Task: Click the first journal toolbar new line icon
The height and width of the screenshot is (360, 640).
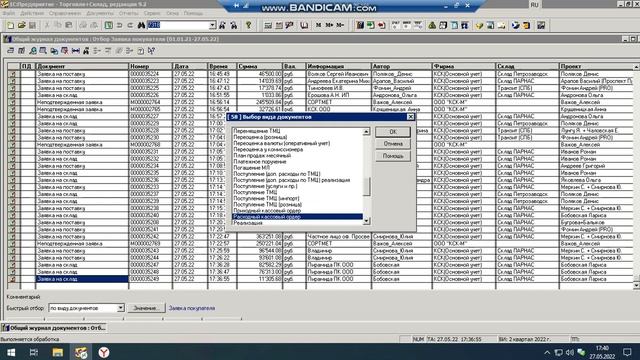Action: (11, 51)
